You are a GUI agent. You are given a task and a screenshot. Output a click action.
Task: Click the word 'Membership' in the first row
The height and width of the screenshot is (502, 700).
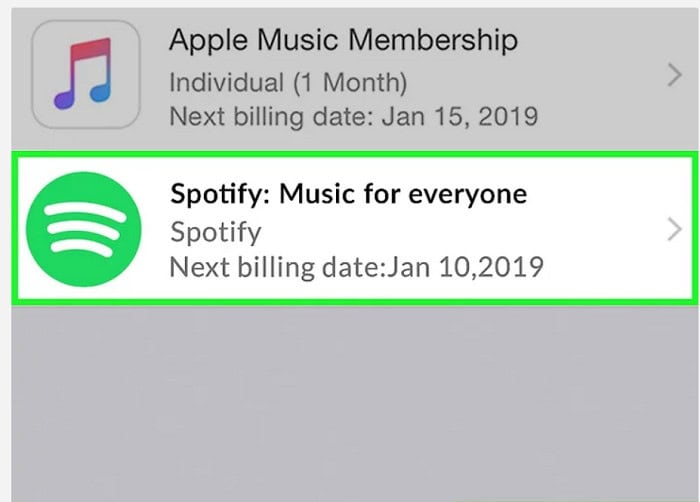pos(433,41)
